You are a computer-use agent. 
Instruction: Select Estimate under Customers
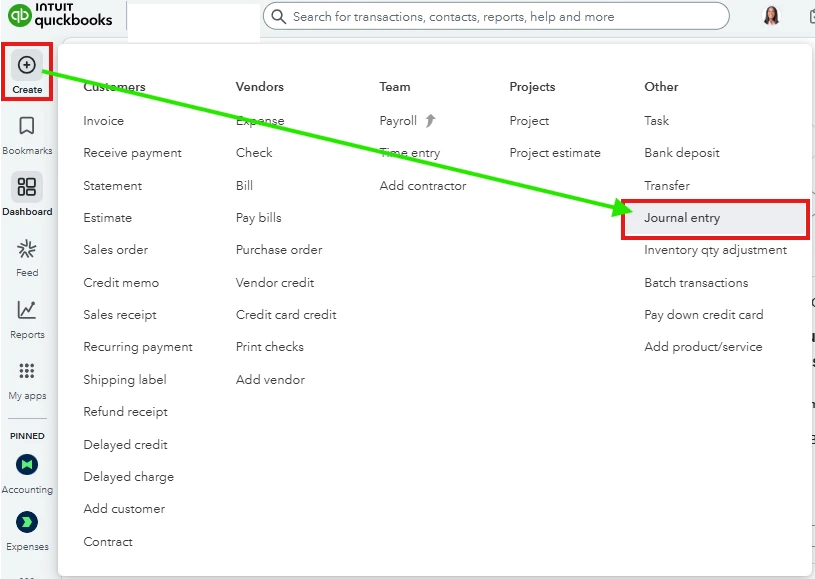click(x=108, y=218)
